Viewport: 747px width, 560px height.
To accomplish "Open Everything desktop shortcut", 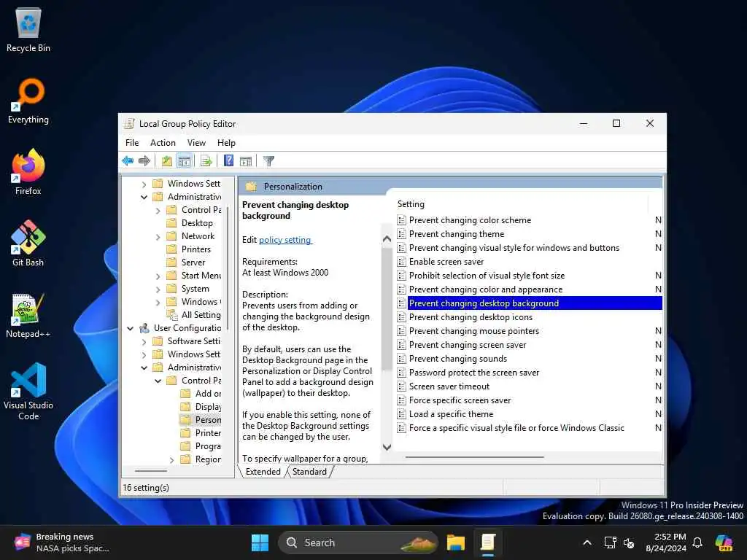I will (x=28, y=101).
